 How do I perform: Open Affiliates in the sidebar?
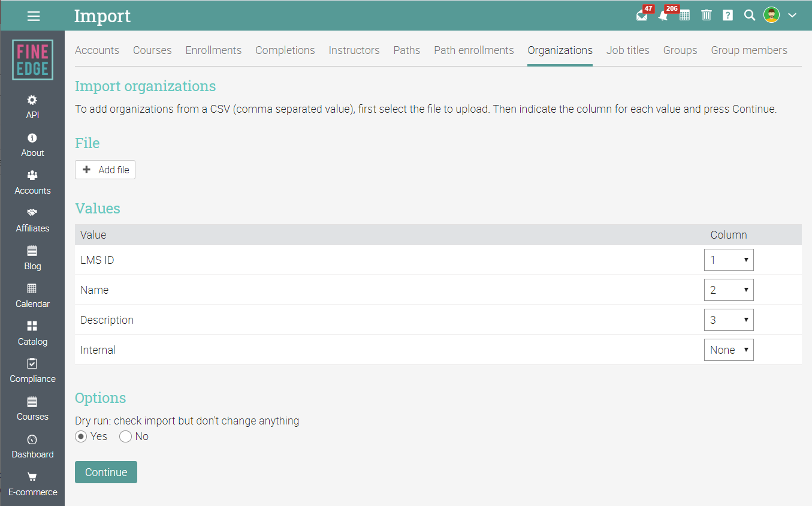32,220
